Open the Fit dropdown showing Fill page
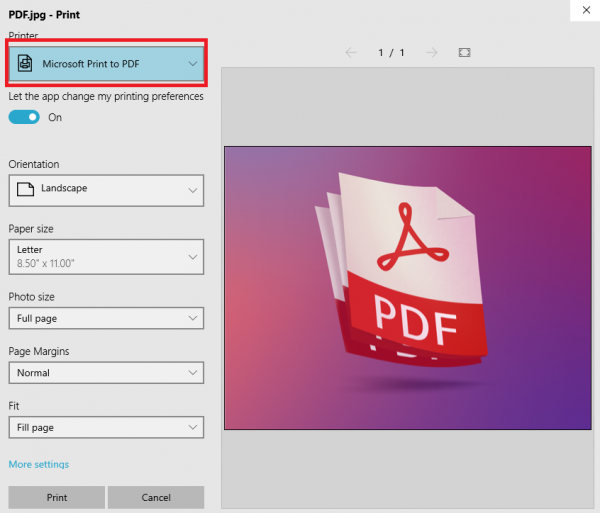Image resolution: width=600 pixels, height=513 pixels. [x=106, y=427]
